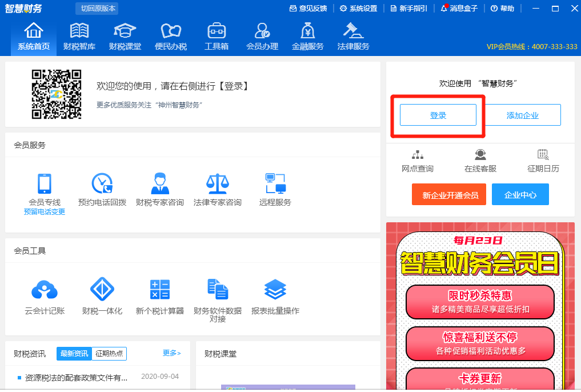View the 征期日历 calendar
The width and height of the screenshot is (581, 392).
541,161
